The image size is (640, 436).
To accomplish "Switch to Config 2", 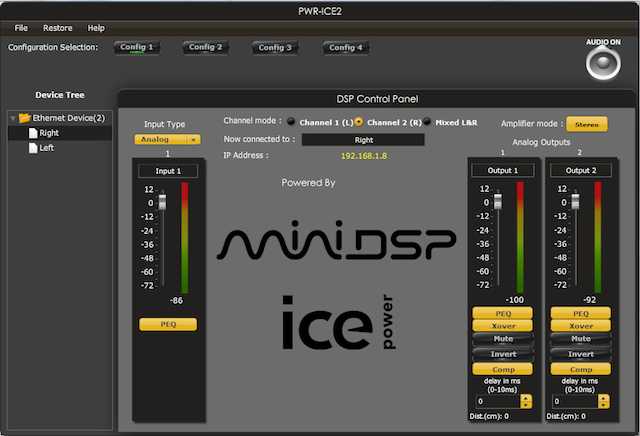I will pyautogui.click(x=205, y=47).
